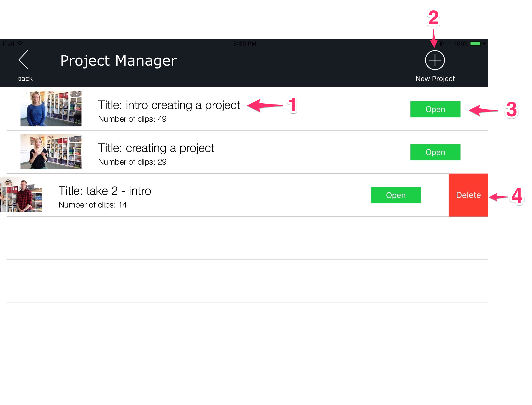The width and height of the screenshot is (532, 405).
Task: Open the "take 2 - intro" project
Action: coord(395,195)
